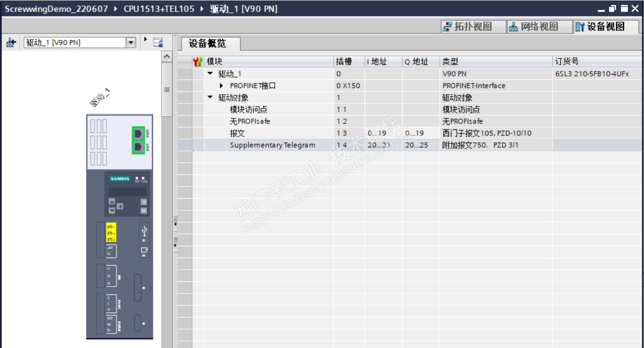Click the 类型 column header
644x348 pixels.
[x=496, y=61]
